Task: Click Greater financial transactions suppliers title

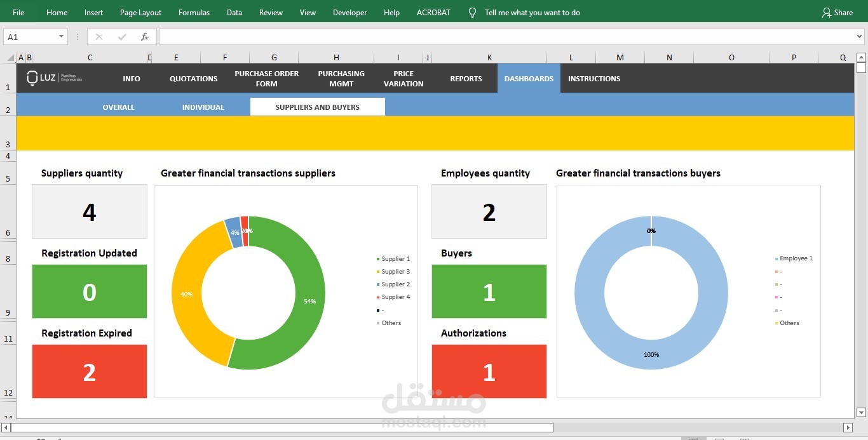Action: pos(248,173)
